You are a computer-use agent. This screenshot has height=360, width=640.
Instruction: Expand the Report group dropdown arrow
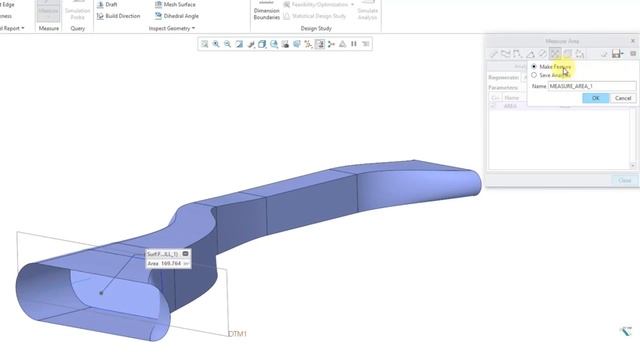(23, 28)
